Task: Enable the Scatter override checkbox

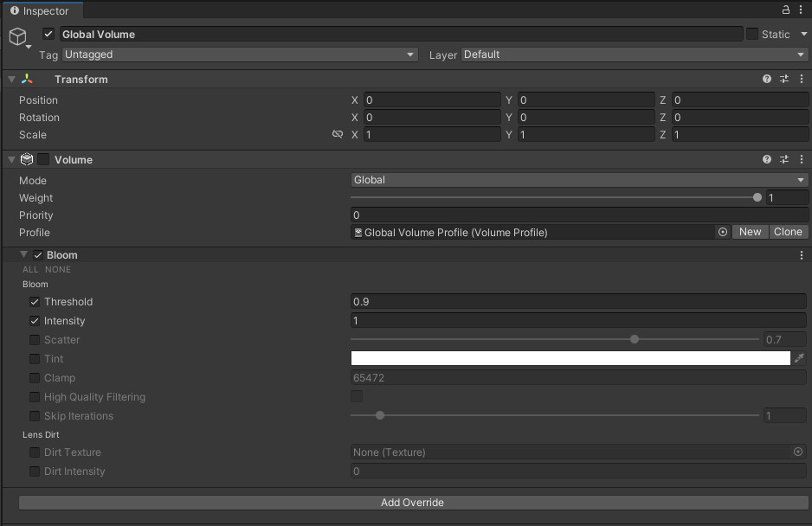Action: pos(34,339)
